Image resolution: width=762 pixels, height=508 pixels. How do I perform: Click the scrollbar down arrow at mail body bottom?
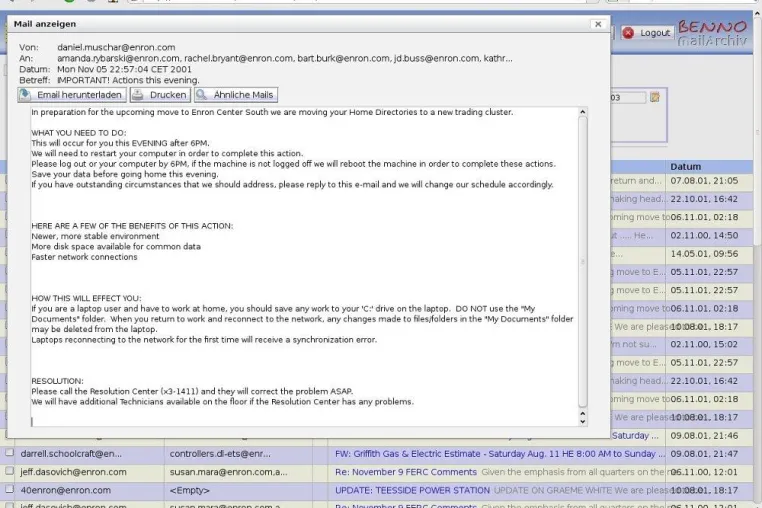[x=583, y=421]
